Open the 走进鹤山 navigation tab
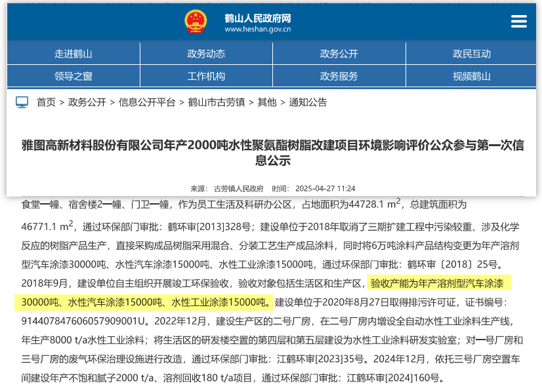The width and height of the screenshot is (542, 392). (x=73, y=54)
